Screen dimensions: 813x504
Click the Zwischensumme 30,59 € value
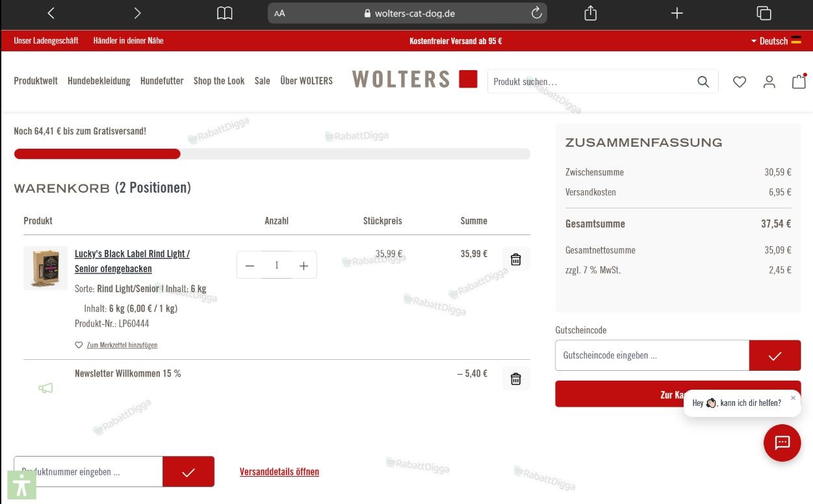pyautogui.click(x=778, y=172)
